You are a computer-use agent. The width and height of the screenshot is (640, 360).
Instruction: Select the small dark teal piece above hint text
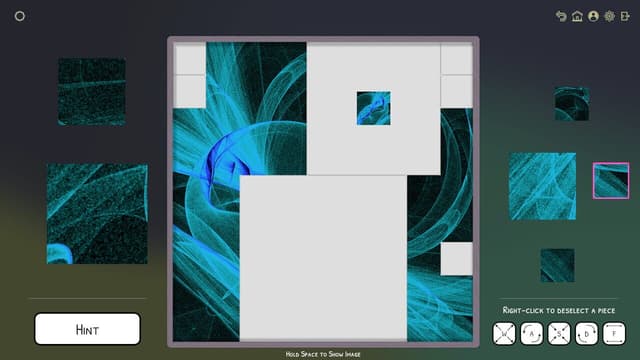coord(558,265)
